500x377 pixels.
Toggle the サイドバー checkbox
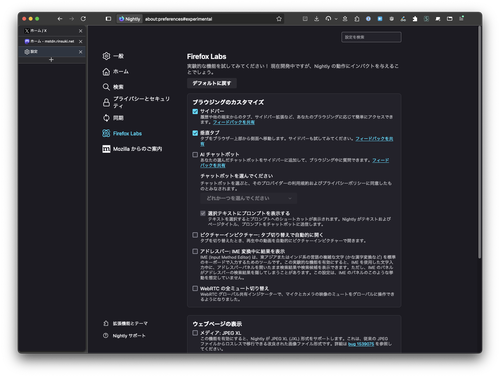pyautogui.click(x=195, y=111)
